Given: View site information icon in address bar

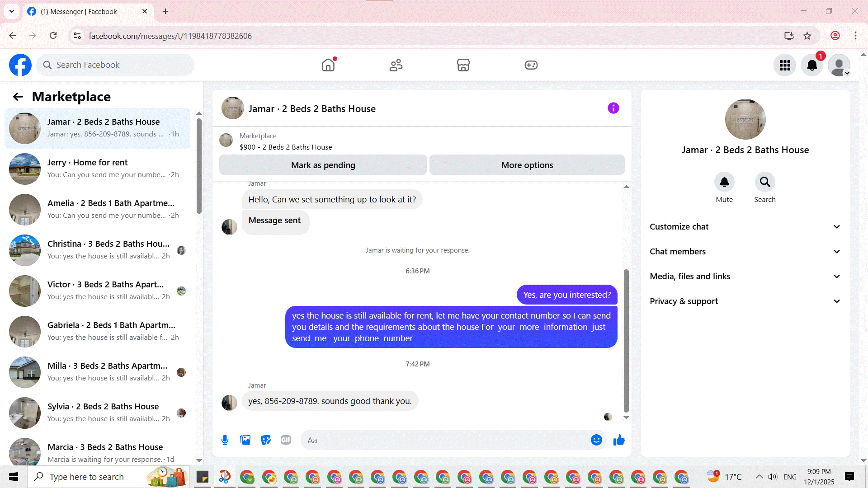Looking at the screenshot, I should [x=77, y=36].
